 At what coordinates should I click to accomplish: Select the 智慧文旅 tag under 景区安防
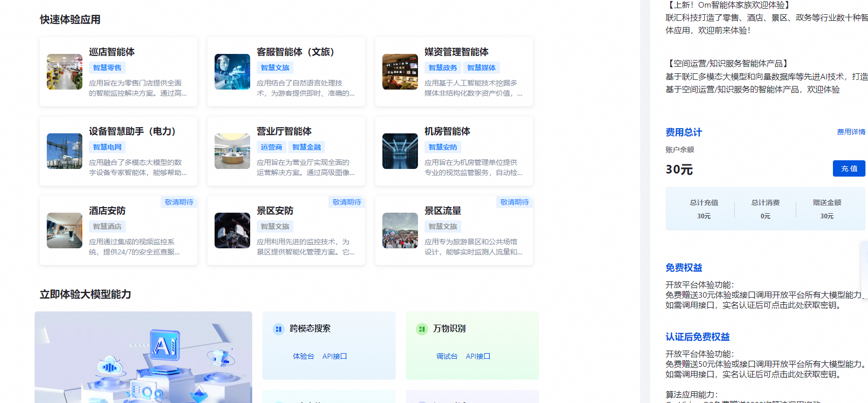[x=275, y=226]
